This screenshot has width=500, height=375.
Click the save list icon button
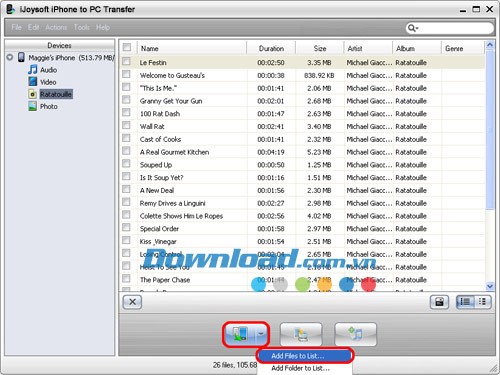click(x=439, y=302)
